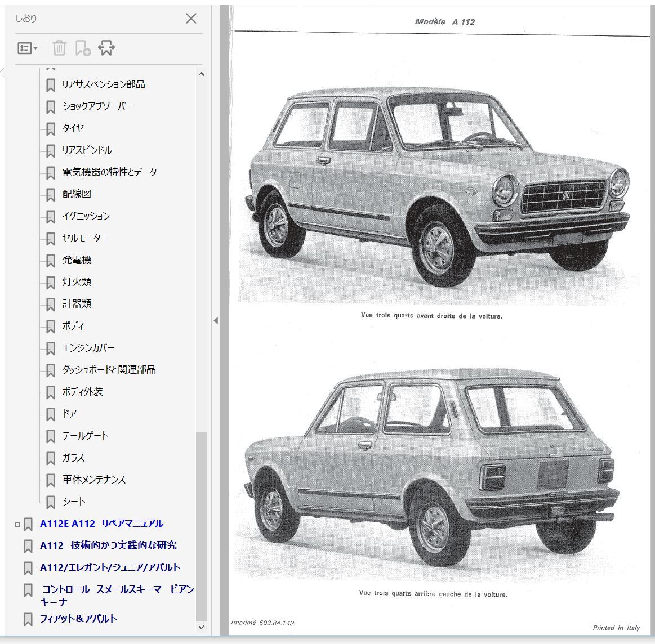Open the コントロール スメールスキーマ ピアンキーナ bookmark
Image resolution: width=655 pixels, height=644 pixels.
pyautogui.click(x=117, y=596)
